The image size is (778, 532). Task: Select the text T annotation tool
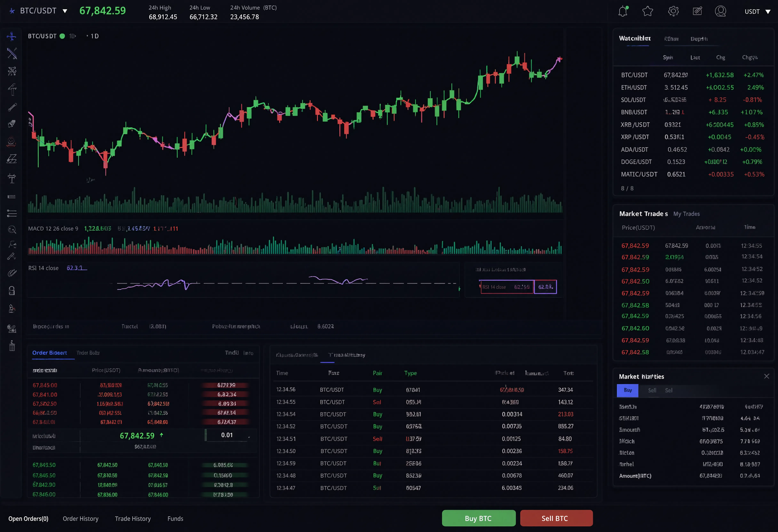point(12,178)
